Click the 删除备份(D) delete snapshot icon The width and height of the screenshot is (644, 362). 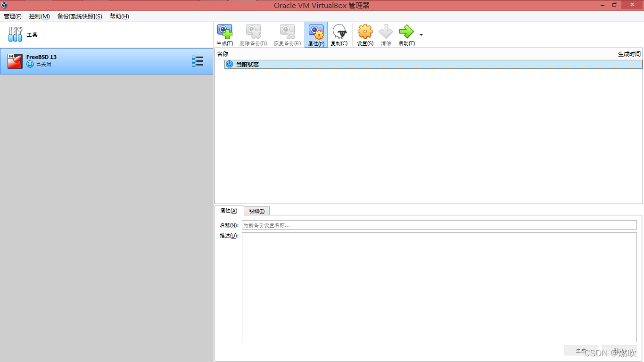click(x=254, y=32)
